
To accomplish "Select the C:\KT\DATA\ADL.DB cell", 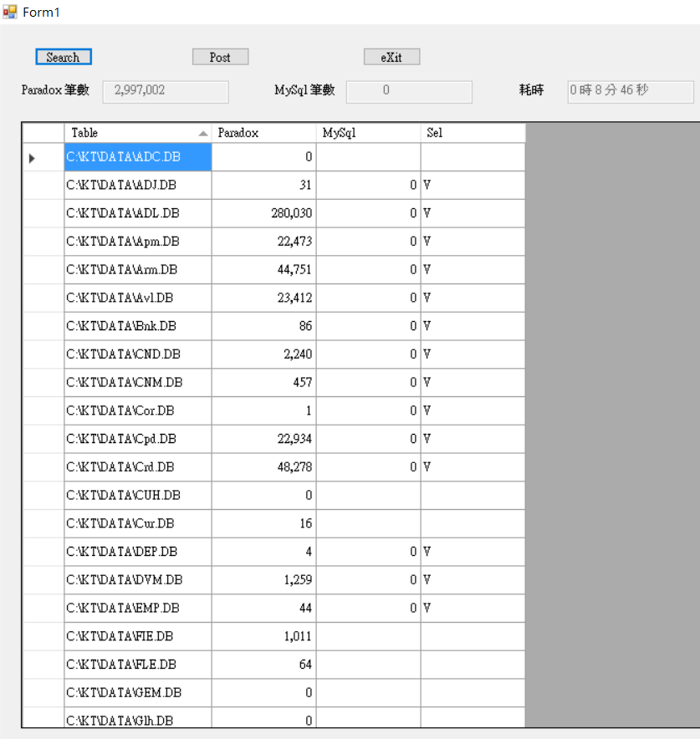I will tap(138, 213).
